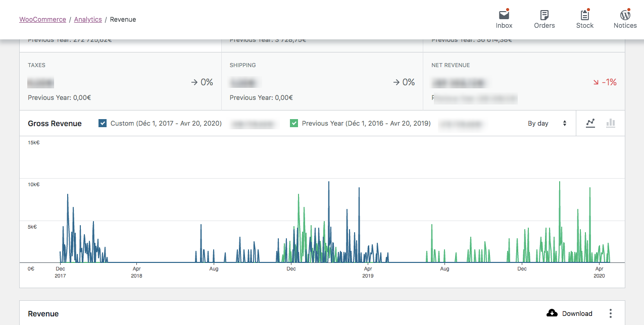Image resolution: width=644 pixels, height=325 pixels.
Task: Click the Download cloud icon
Action: coord(552,313)
